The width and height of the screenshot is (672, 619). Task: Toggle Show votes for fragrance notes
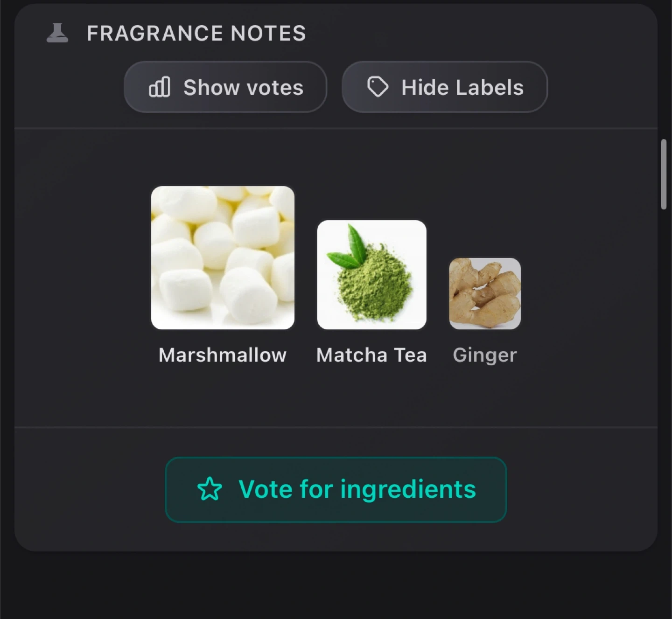(225, 87)
